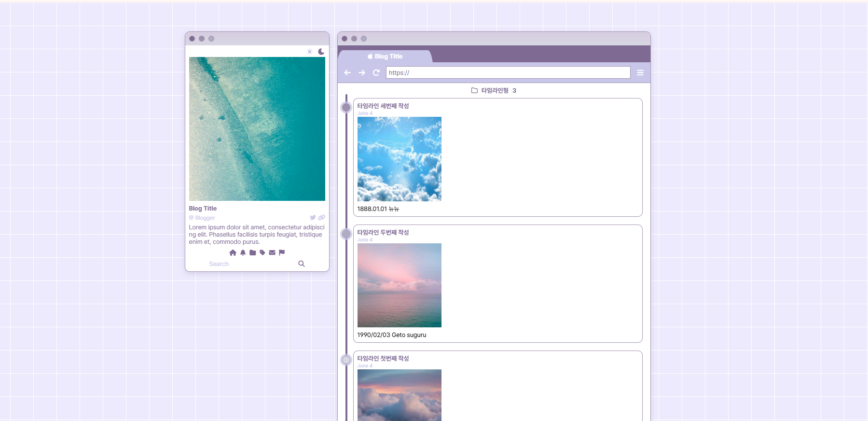Switch to dark mode moon icon

(321, 52)
